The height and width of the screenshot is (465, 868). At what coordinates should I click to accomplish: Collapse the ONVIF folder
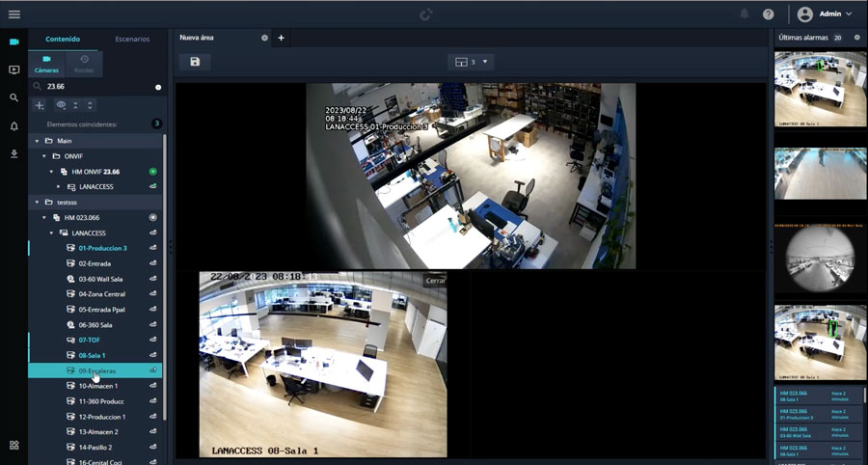tap(44, 156)
